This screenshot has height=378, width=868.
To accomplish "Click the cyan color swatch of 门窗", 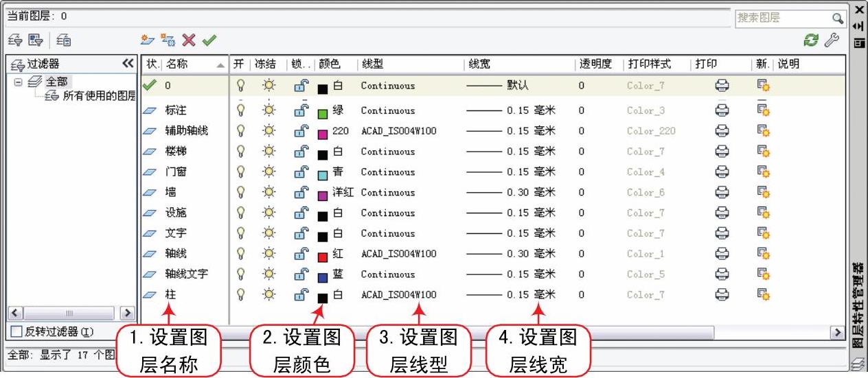I will click(x=323, y=176).
